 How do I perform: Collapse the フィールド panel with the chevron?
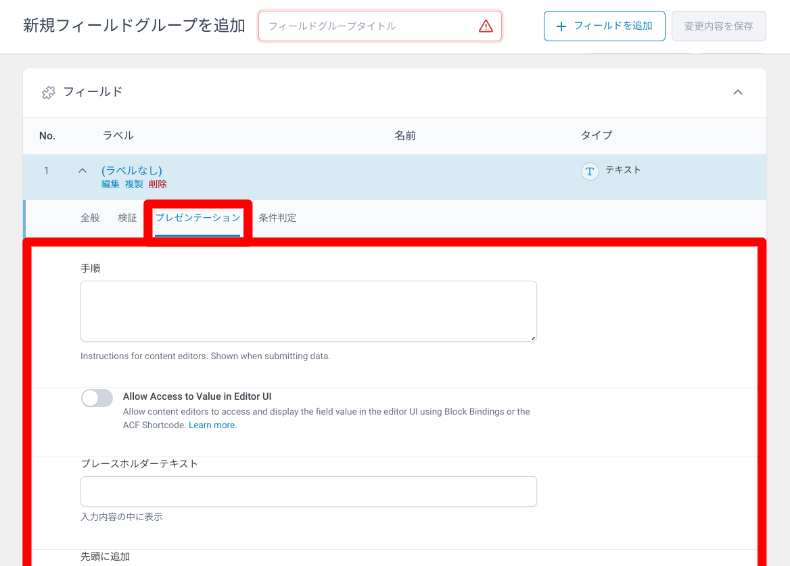point(738,92)
